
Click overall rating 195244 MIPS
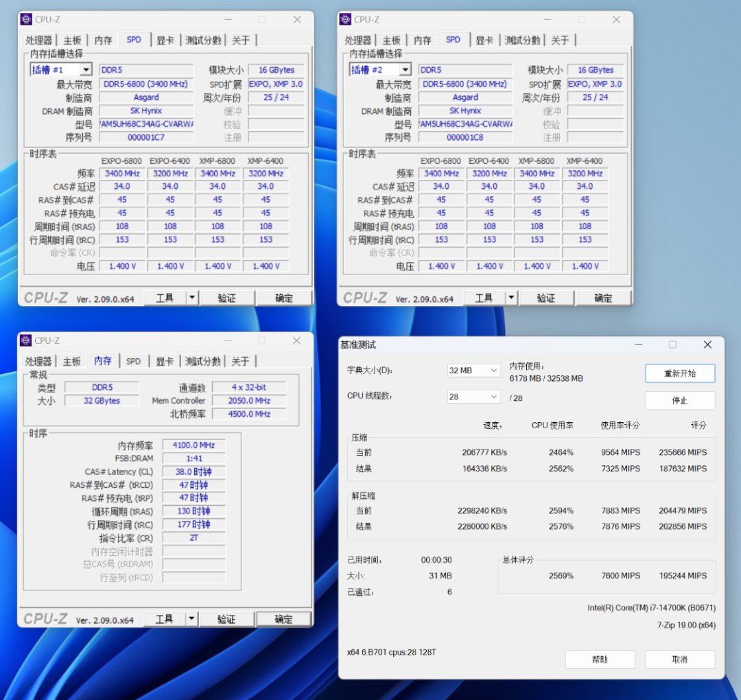pyautogui.click(x=683, y=576)
